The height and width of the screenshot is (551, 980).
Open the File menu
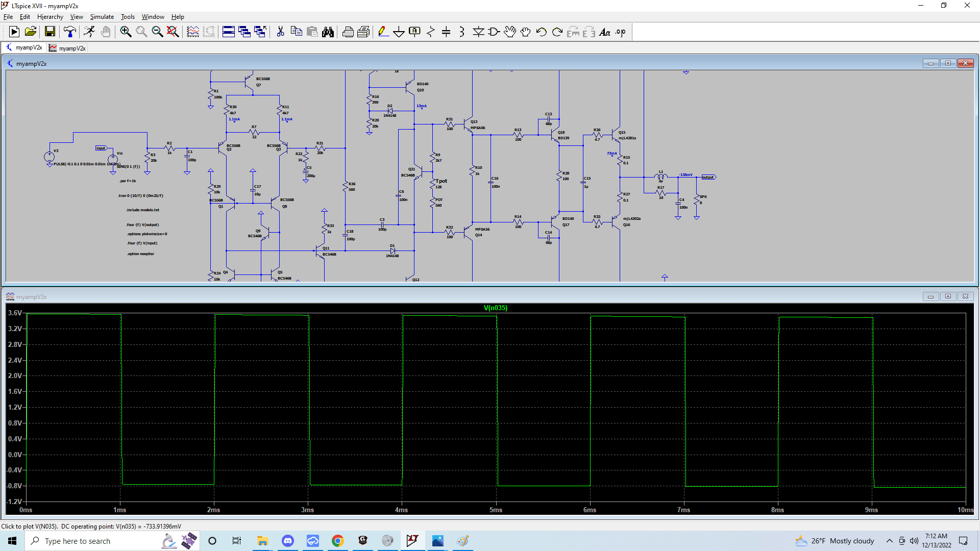point(8,17)
